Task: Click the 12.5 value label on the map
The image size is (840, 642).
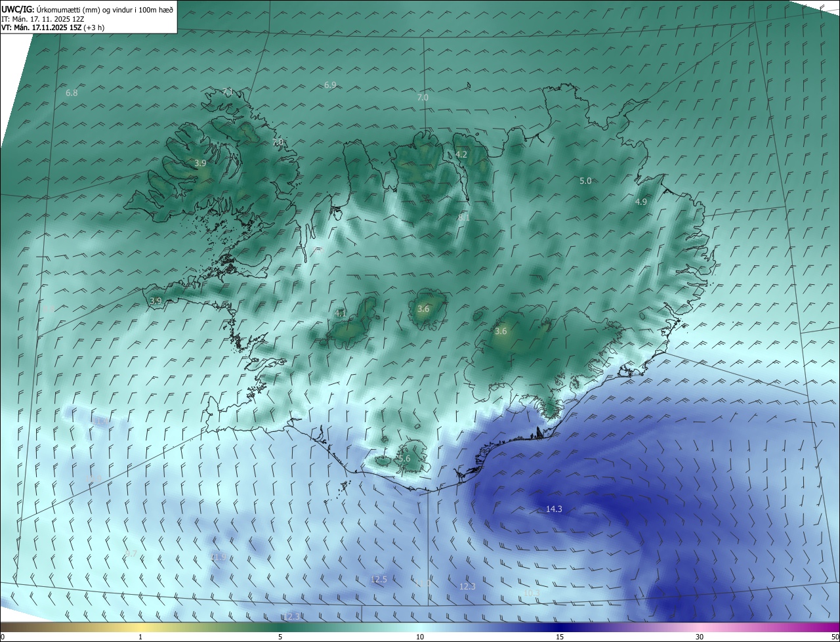Action: pyautogui.click(x=379, y=580)
